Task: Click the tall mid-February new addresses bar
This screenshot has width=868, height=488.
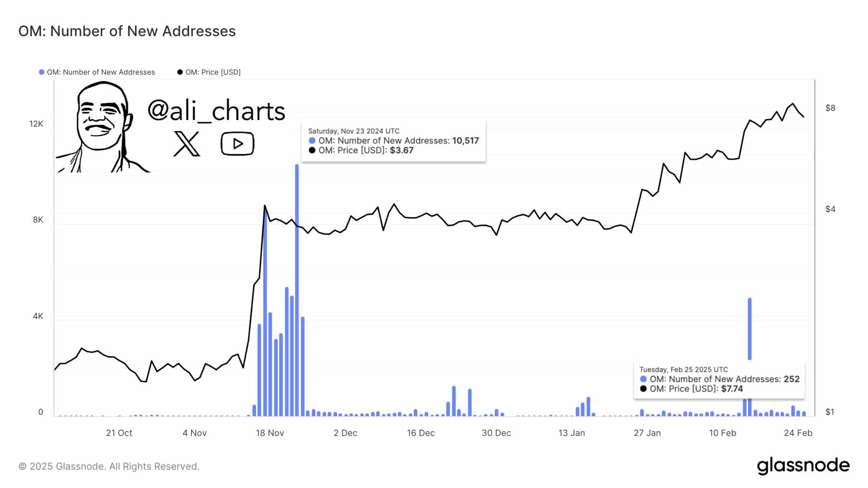Action: 749,328
